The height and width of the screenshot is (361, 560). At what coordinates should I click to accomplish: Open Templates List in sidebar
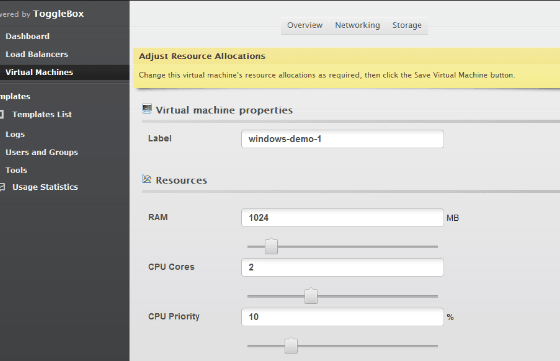point(42,114)
